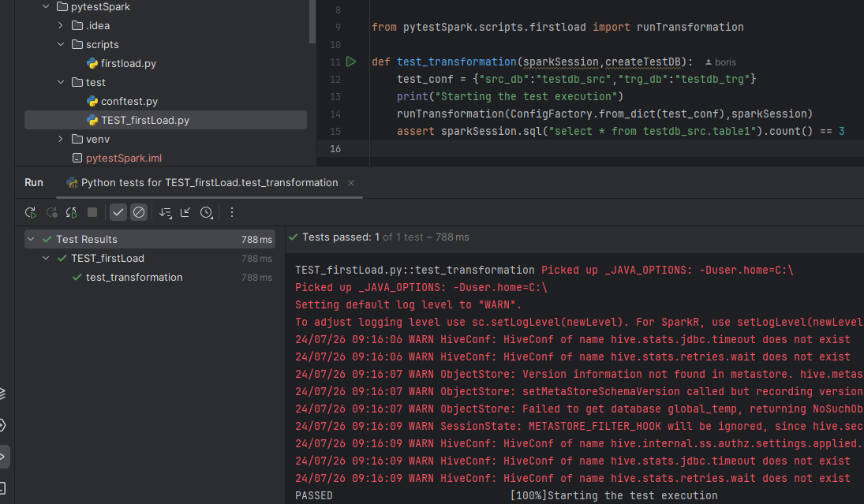Expand the venv folder

[61, 140]
